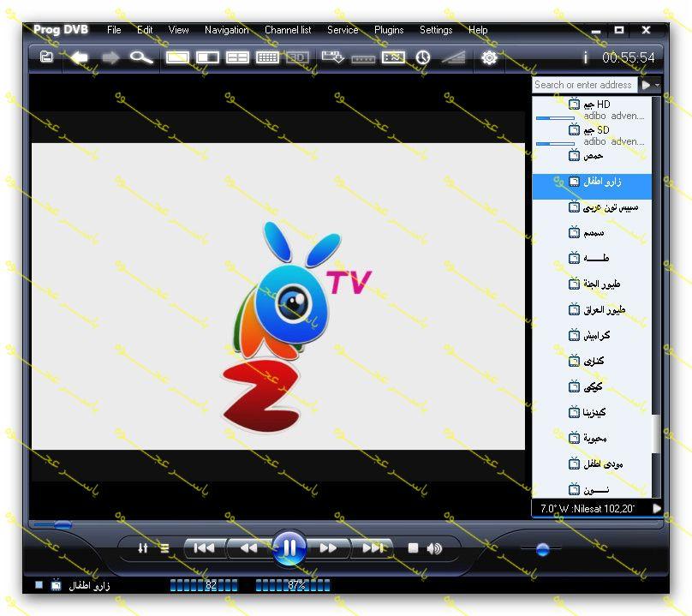
Task: Toggle the 3D mode icon
Action: click(297, 57)
